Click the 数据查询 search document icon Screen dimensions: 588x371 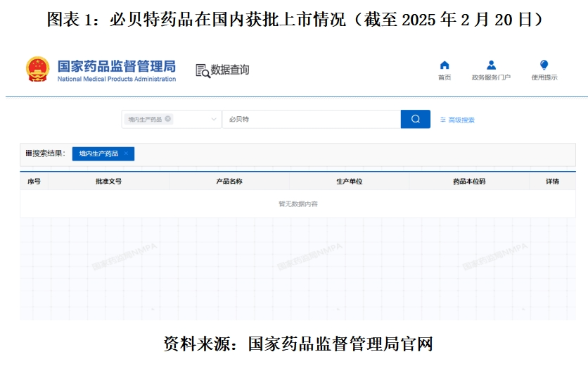203,70
